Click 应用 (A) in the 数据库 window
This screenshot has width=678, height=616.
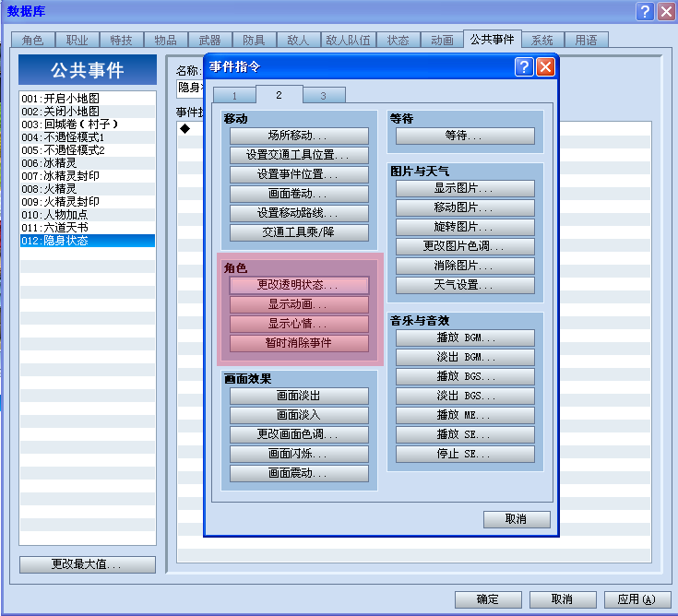[x=637, y=599]
